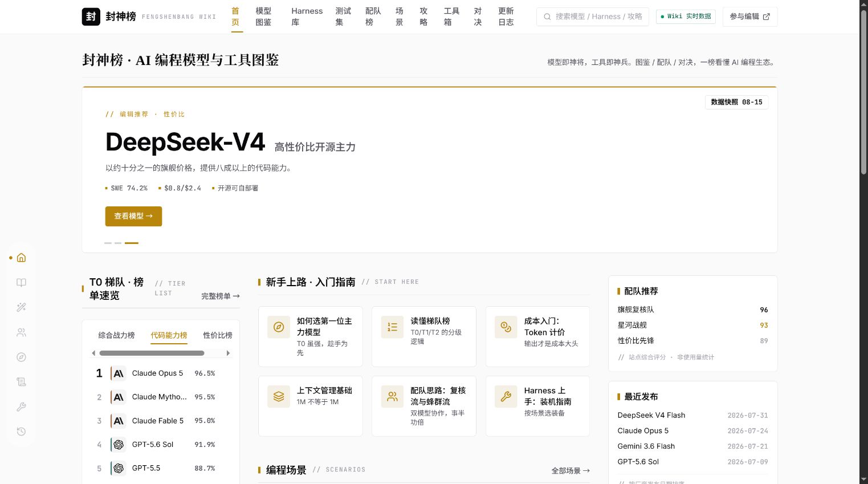Screen dimensions: 868x484
Task: Open 攻略 in the top navigation
Action: click(423, 17)
